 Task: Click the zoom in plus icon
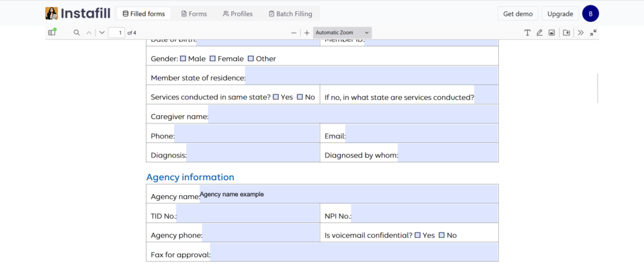pyautogui.click(x=307, y=33)
